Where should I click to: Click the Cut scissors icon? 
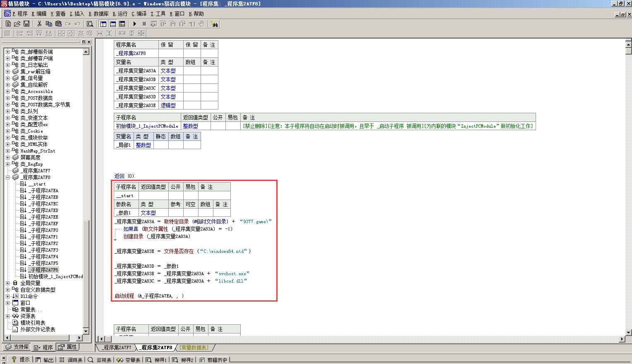tap(39, 24)
